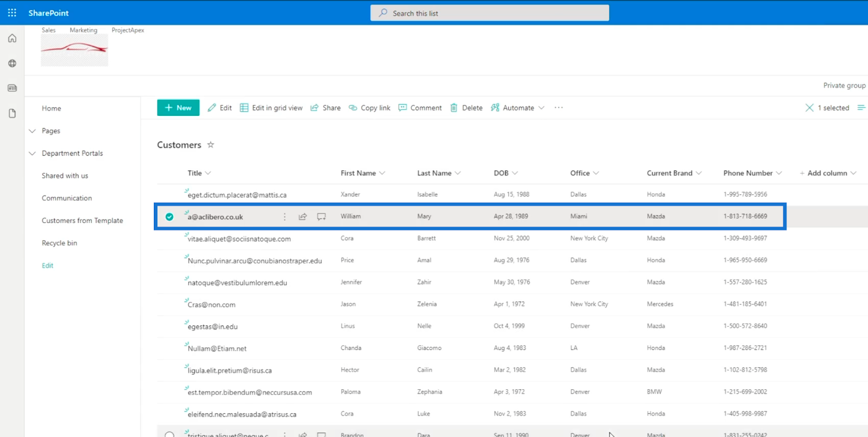Click Mercedes brand cell in Jason row
The image size is (868, 437).
pyautogui.click(x=660, y=304)
